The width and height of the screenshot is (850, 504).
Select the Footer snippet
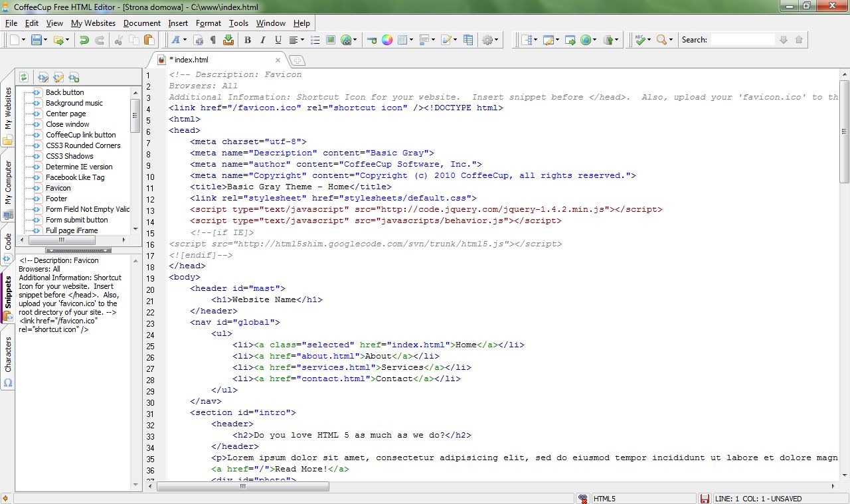point(56,199)
